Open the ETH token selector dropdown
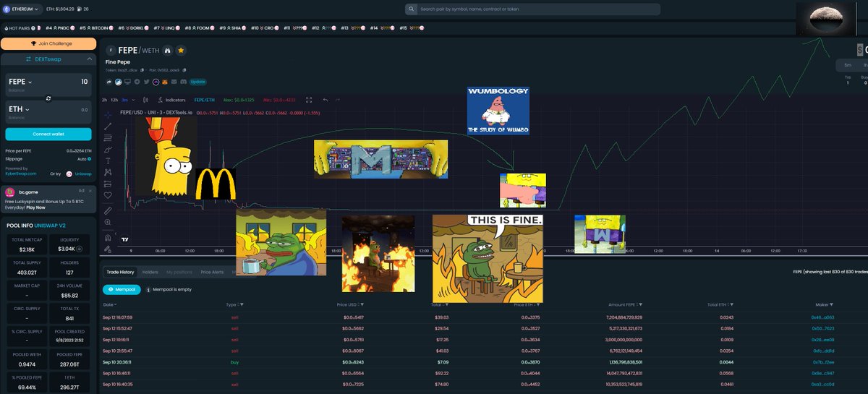This screenshot has height=394, width=868. click(x=19, y=109)
